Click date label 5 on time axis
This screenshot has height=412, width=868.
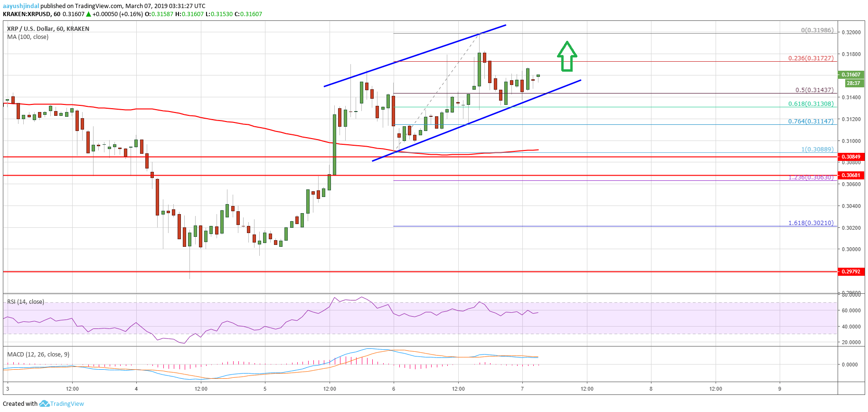point(265,389)
